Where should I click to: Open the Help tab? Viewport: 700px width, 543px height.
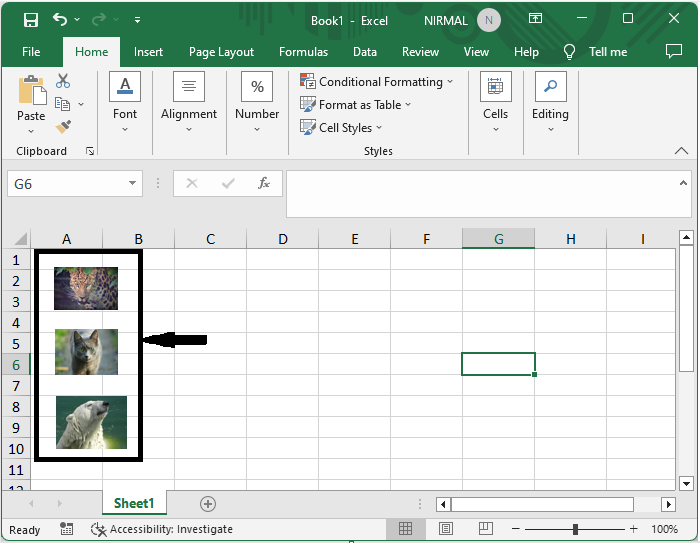[x=526, y=52]
